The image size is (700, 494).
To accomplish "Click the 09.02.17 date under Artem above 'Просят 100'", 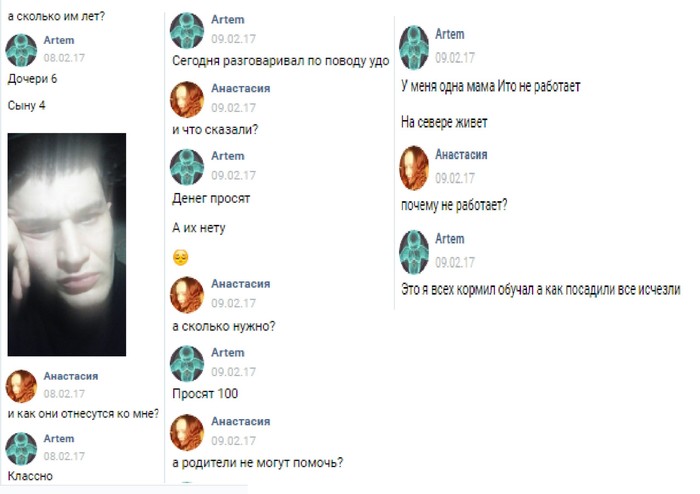I will 233,372.
